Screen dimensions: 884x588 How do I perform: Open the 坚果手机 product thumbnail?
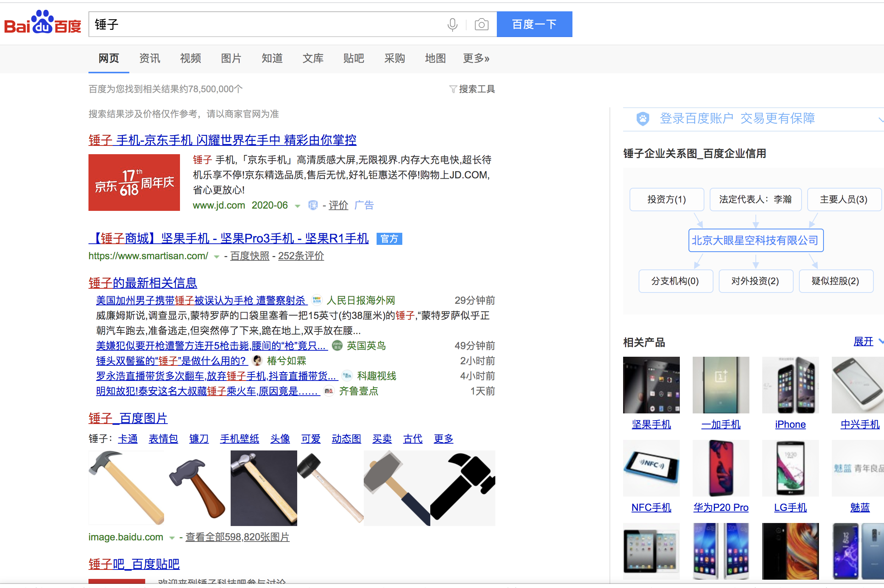coord(651,385)
